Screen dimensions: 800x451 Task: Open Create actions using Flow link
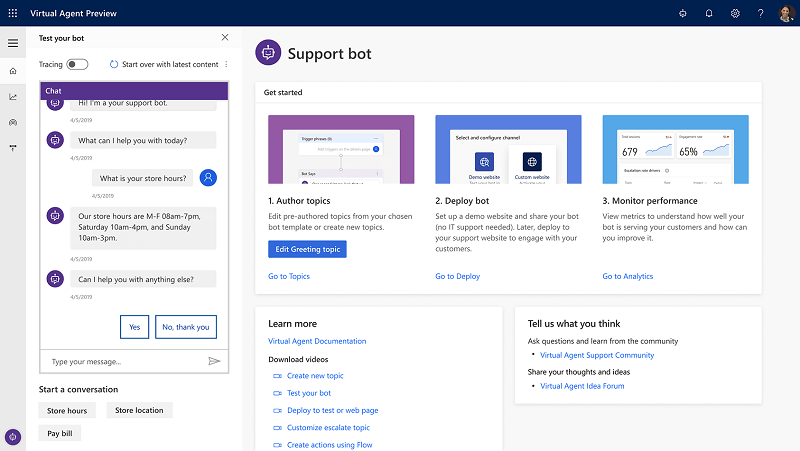pos(330,445)
